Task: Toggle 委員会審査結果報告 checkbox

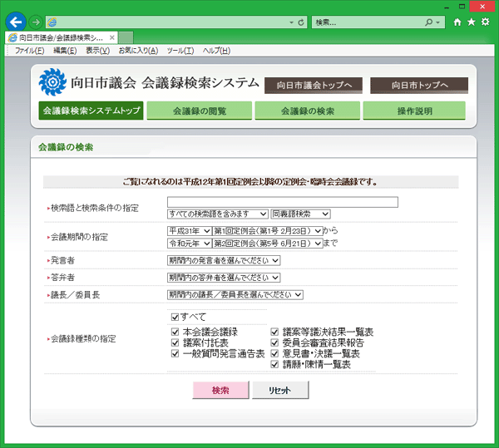Action: pos(274,342)
